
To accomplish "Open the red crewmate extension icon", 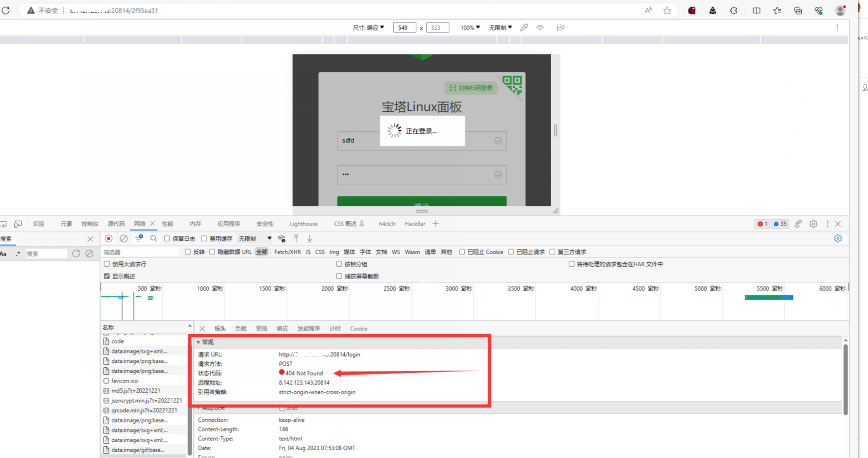I will (x=692, y=10).
